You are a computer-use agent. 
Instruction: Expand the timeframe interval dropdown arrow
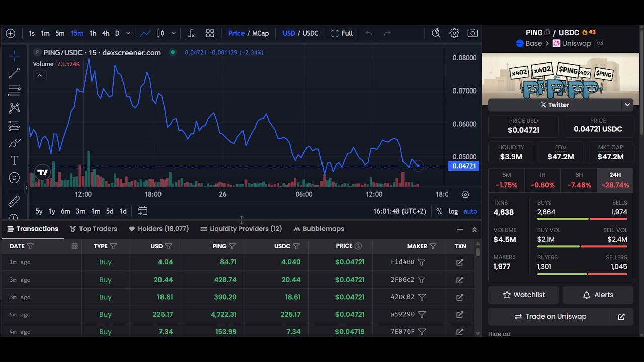point(128,33)
